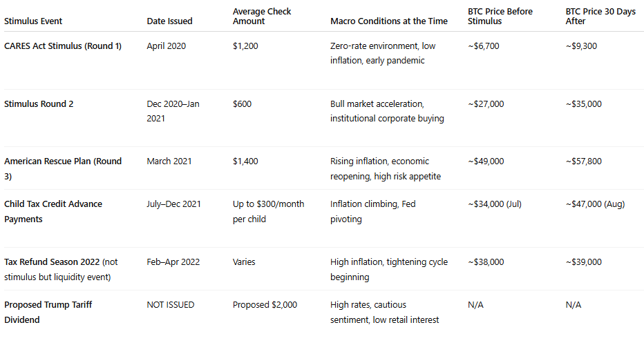Click the Macro Conditions at the Time header
The height and width of the screenshot is (345, 644).
(388, 21)
